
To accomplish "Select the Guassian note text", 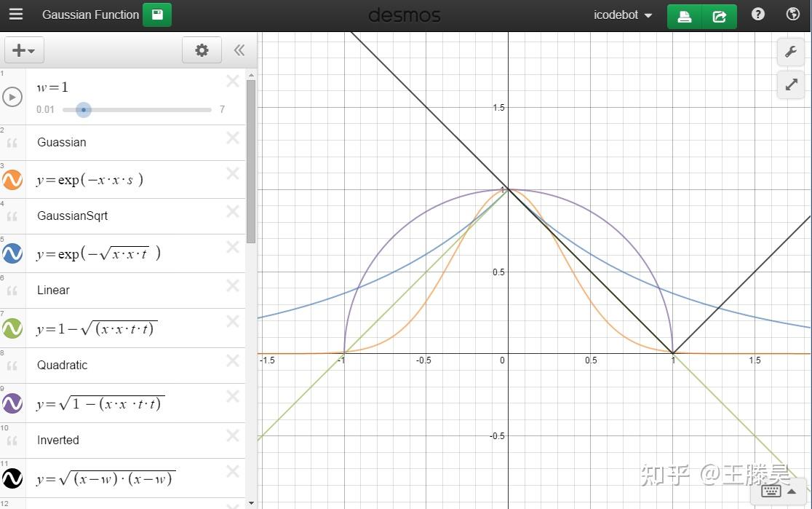I will [62, 143].
